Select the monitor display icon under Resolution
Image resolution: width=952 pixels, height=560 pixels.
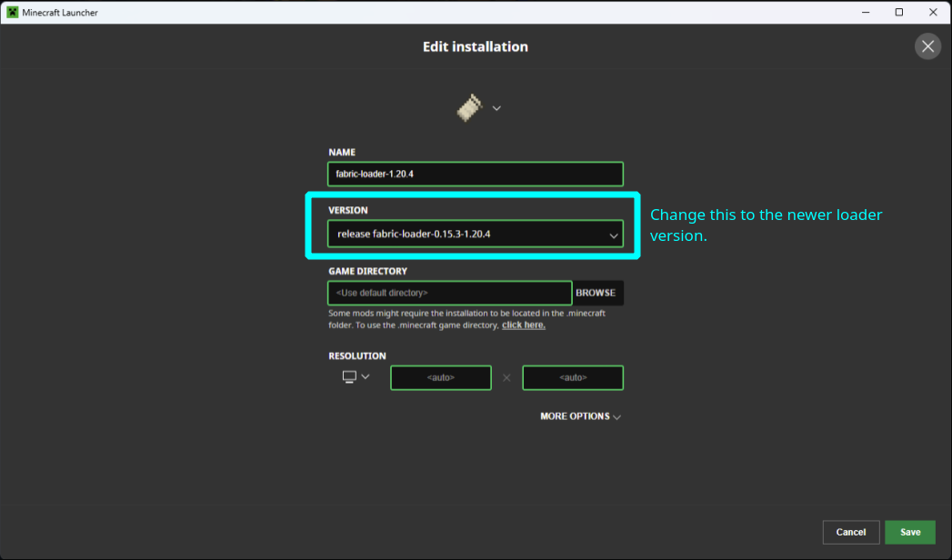pyautogui.click(x=348, y=375)
